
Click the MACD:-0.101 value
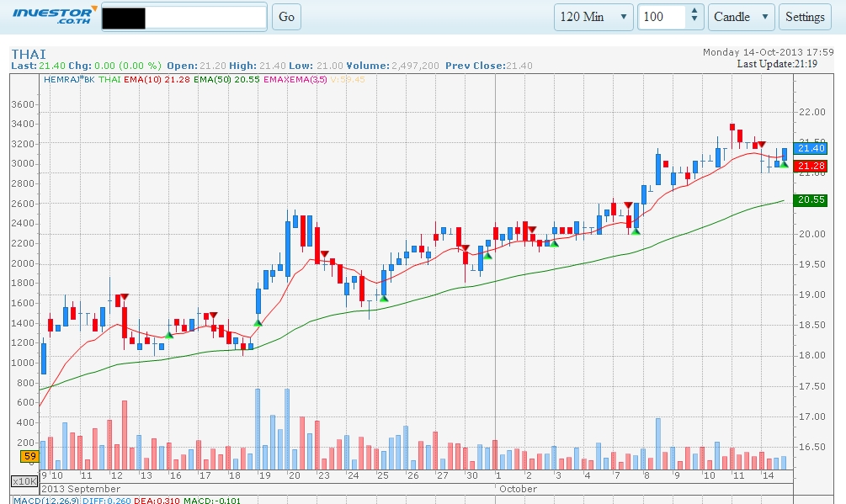212,501
